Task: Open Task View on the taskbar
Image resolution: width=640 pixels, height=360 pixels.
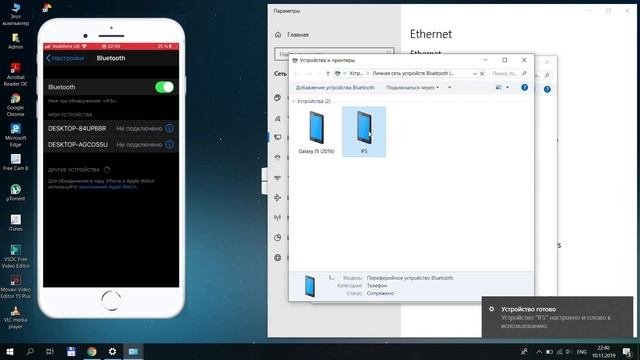Action: tap(50, 351)
